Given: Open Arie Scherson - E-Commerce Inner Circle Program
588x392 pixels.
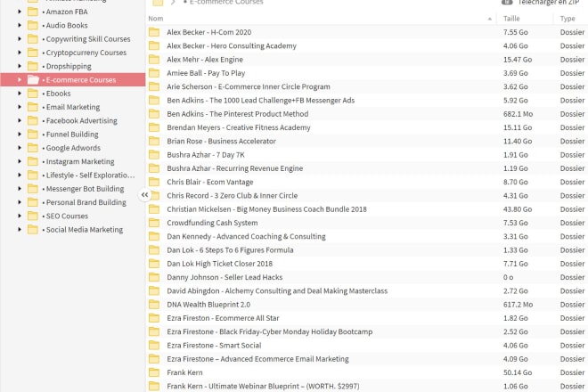Looking at the screenshot, I should click(x=249, y=86).
